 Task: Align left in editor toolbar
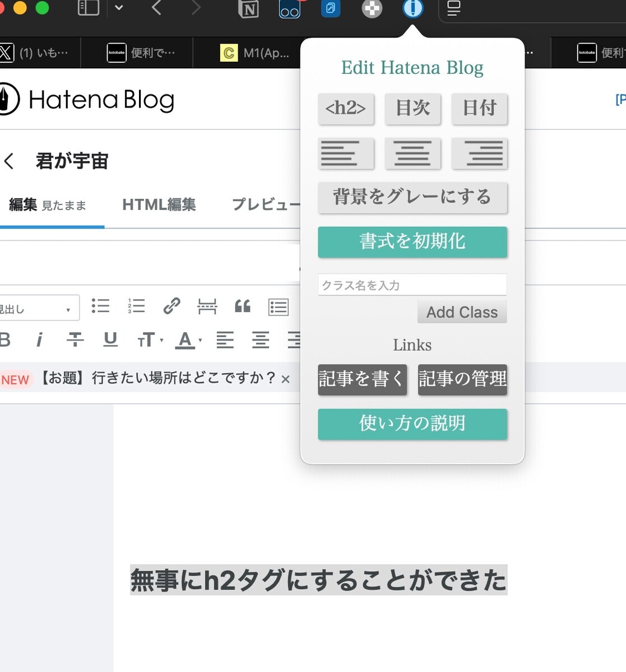[x=225, y=340]
